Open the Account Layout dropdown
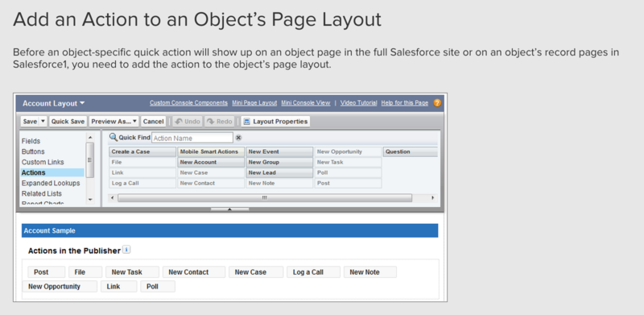Image resolution: width=644 pixels, height=315 pixels. click(53, 103)
